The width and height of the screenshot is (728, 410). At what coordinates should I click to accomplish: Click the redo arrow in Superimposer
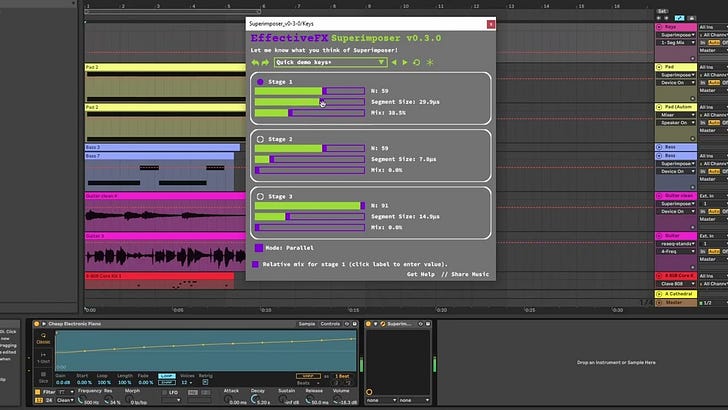coord(265,62)
